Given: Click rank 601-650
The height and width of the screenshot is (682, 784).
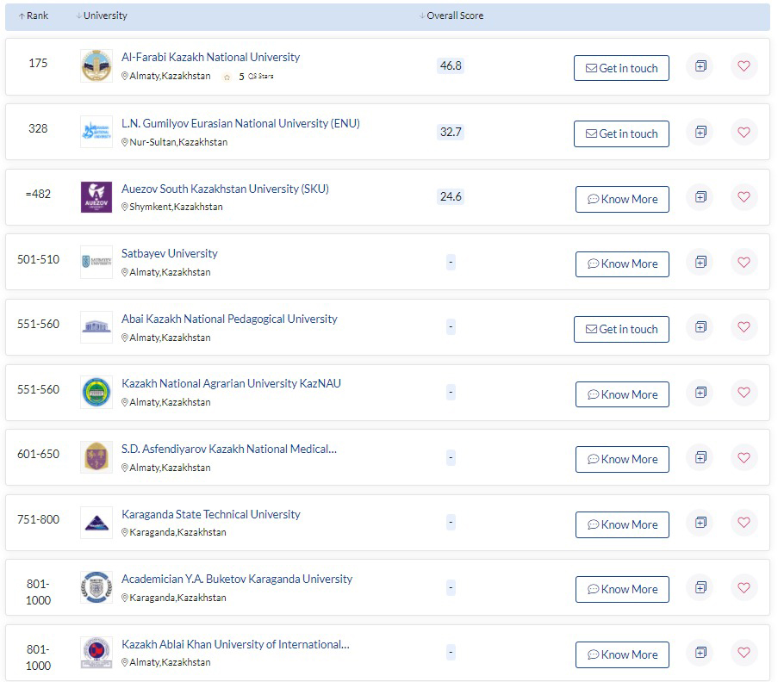Looking at the screenshot, I should (38, 454).
